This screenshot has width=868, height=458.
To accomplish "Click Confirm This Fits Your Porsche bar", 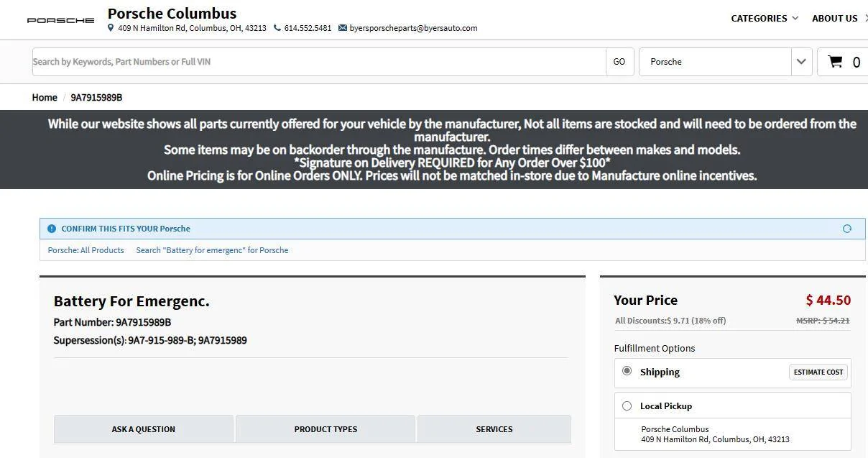I will (453, 229).
